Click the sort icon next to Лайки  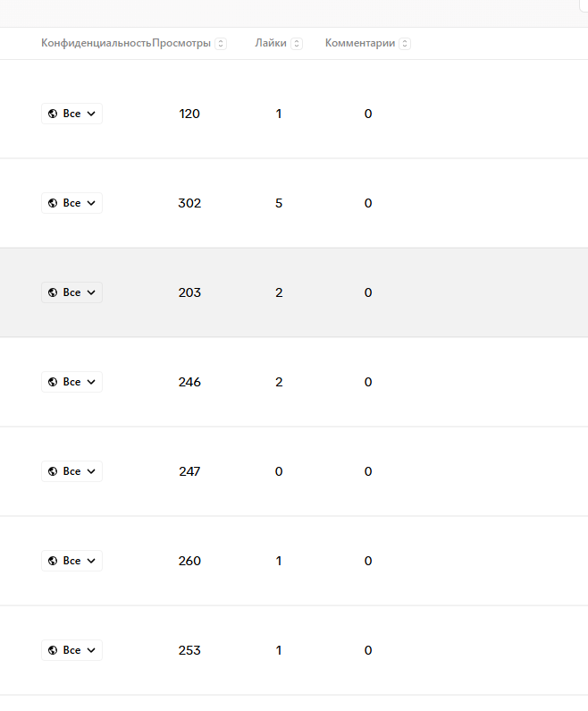[297, 43]
